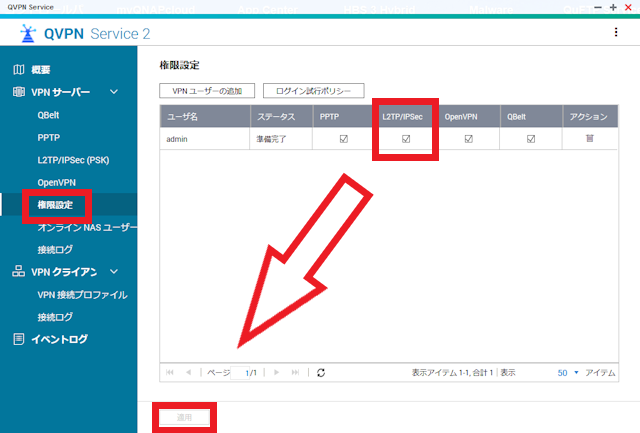Click the OpenVPN column header
The image size is (640, 433).
point(469,117)
